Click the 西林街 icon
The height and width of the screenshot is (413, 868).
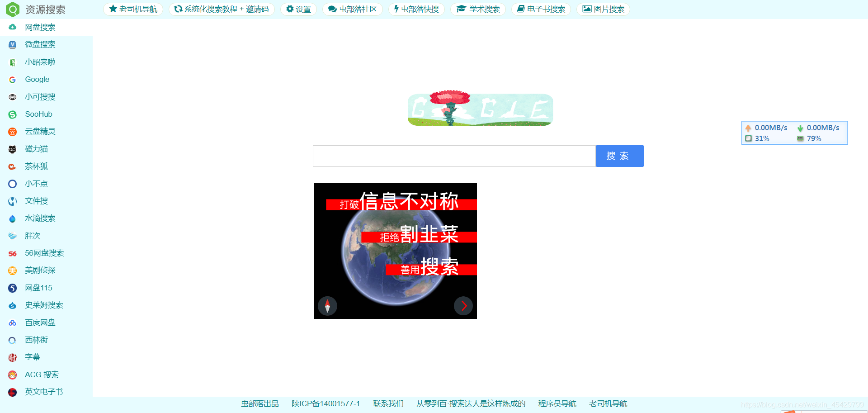[x=13, y=340]
